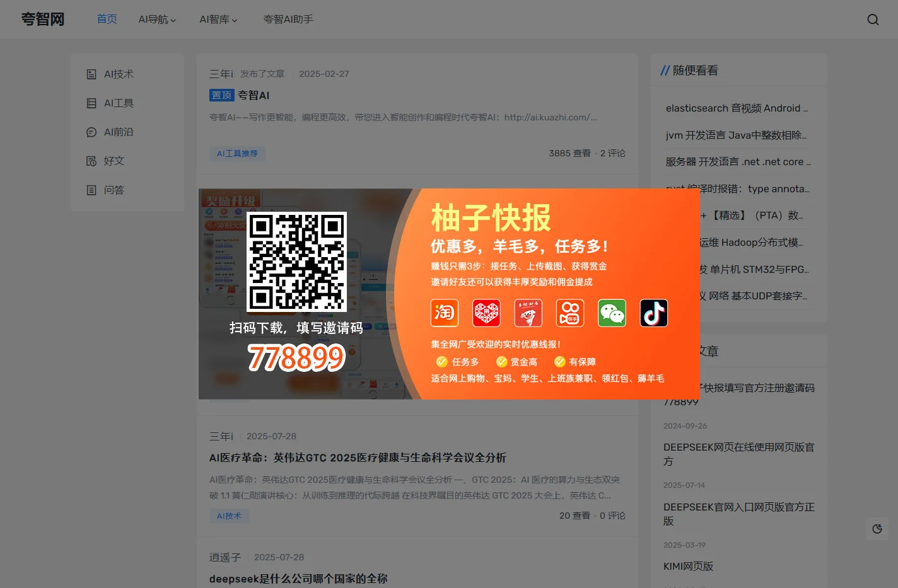Screen dimensions: 898x588
Task: Click the AI技术 tag under the GTC article
Action: [229, 516]
